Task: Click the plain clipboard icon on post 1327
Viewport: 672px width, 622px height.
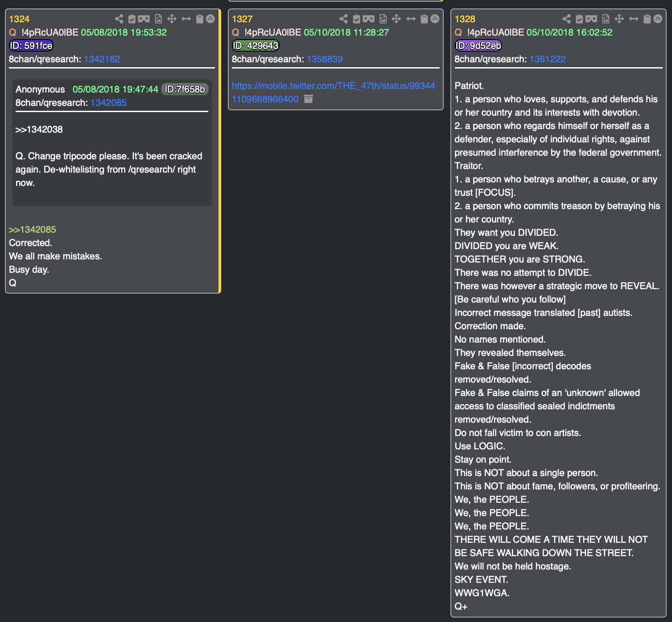Action: [x=425, y=19]
